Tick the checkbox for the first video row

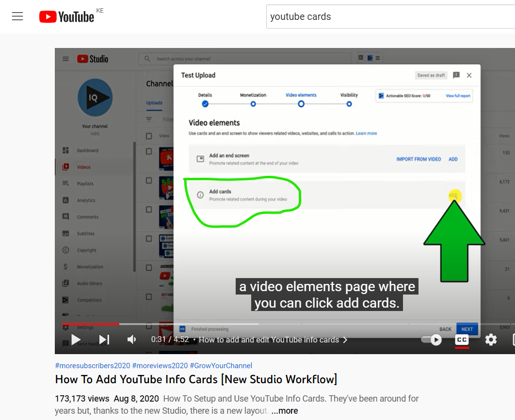pos(149,151)
